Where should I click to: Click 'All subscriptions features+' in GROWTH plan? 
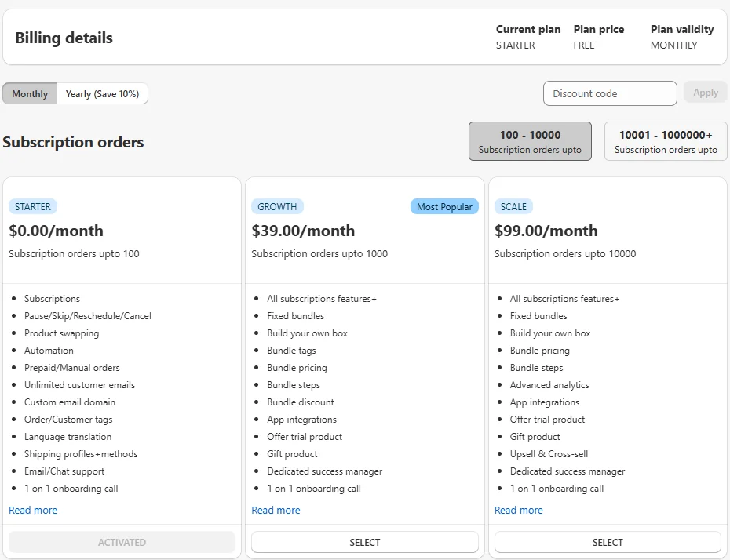(322, 299)
